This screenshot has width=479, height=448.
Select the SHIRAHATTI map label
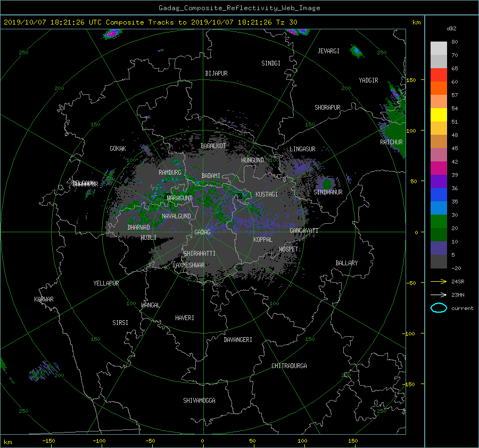(200, 254)
